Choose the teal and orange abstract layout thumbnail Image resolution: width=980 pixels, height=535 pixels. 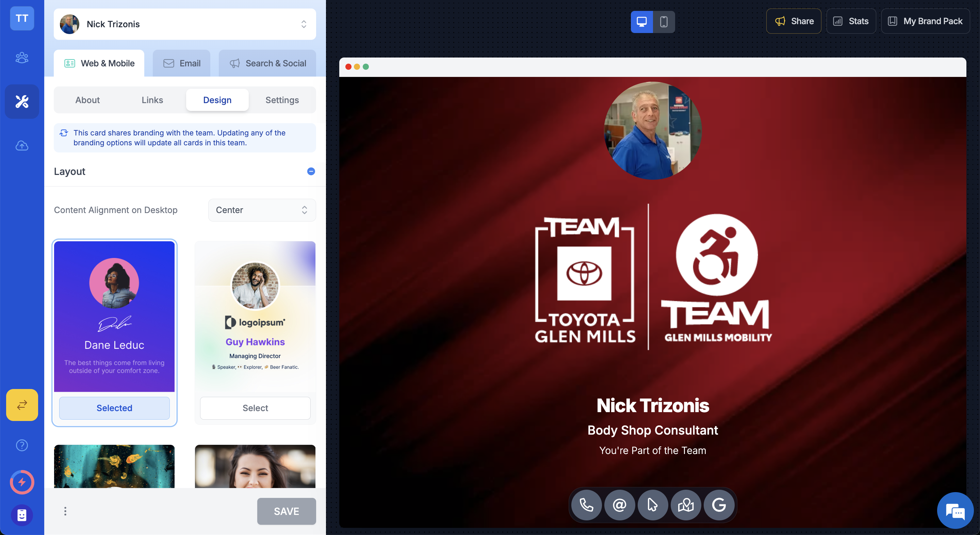click(x=114, y=466)
